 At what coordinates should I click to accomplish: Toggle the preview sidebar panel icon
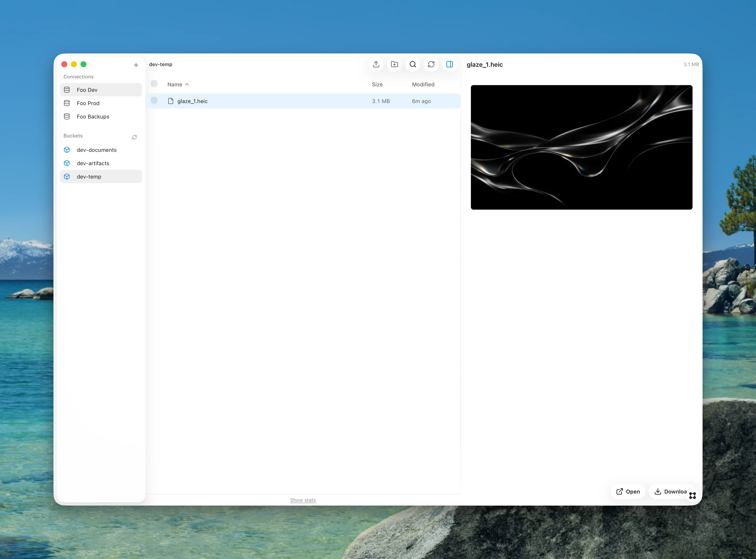click(x=450, y=64)
